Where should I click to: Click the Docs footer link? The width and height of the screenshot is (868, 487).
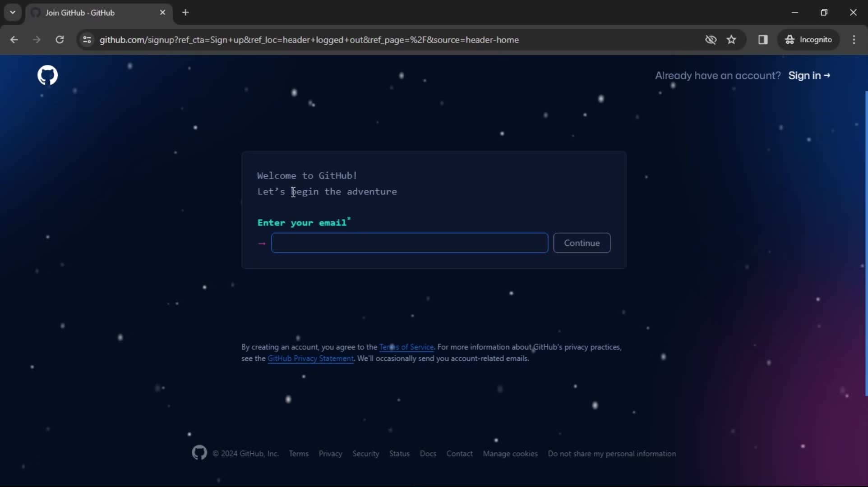(428, 454)
